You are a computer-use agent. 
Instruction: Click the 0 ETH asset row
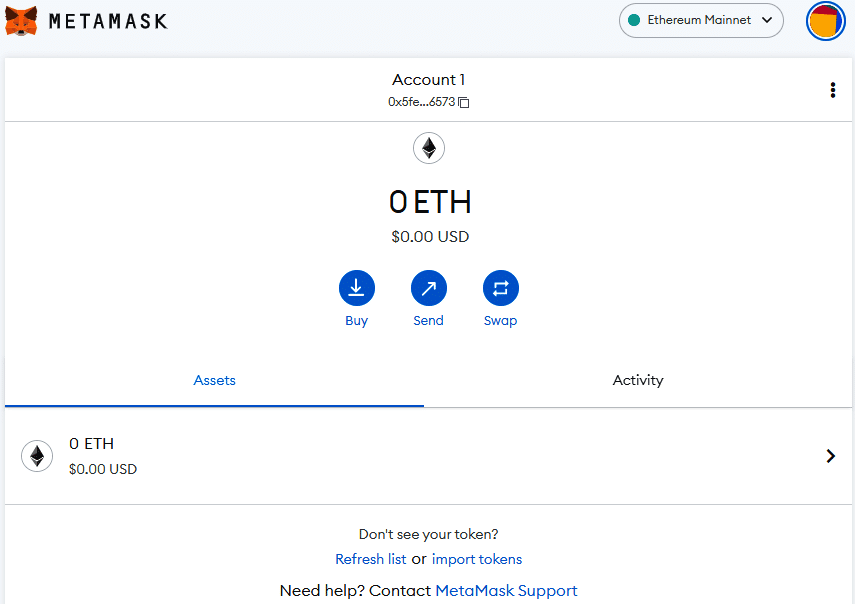tap(400, 456)
